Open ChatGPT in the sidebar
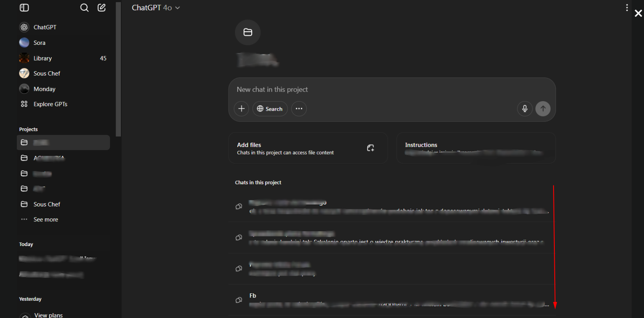The height and width of the screenshot is (318, 644). (63, 27)
